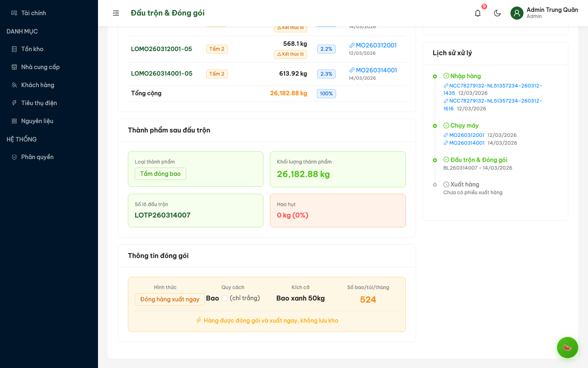Go to Nhà cung cấp menu
The image size is (588, 368).
tap(40, 67)
